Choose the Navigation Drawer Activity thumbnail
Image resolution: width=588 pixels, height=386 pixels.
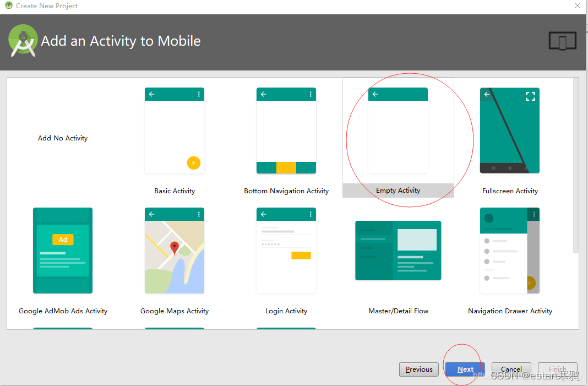tap(510, 251)
